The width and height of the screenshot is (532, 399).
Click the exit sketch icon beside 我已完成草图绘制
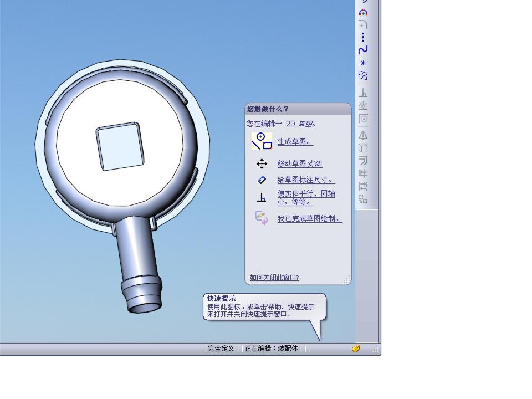point(261,218)
